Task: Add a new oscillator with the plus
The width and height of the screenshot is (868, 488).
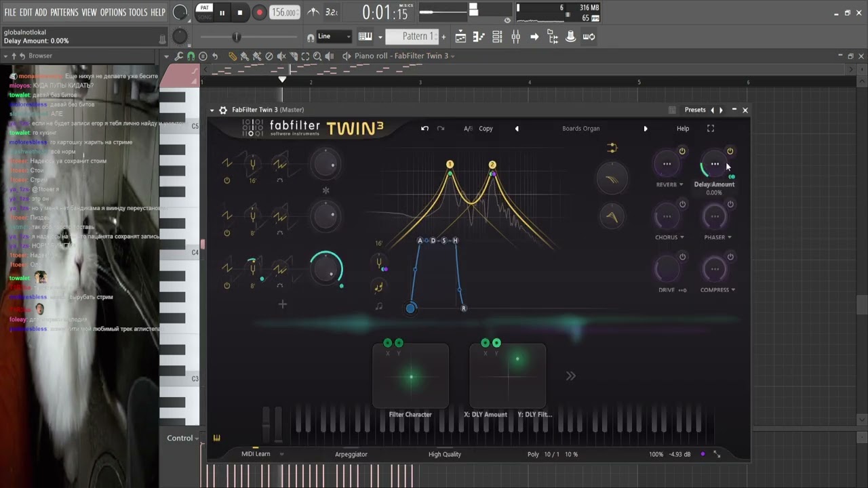Action: coord(283,304)
